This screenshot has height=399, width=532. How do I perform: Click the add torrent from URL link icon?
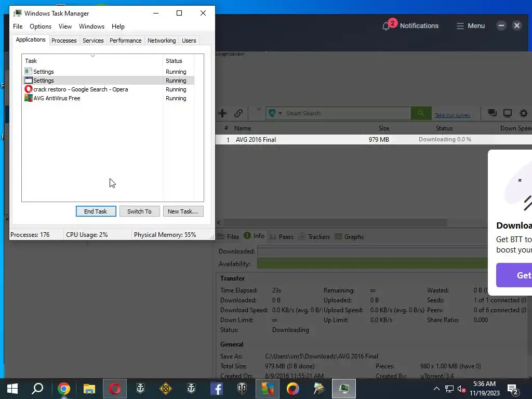coord(238,113)
